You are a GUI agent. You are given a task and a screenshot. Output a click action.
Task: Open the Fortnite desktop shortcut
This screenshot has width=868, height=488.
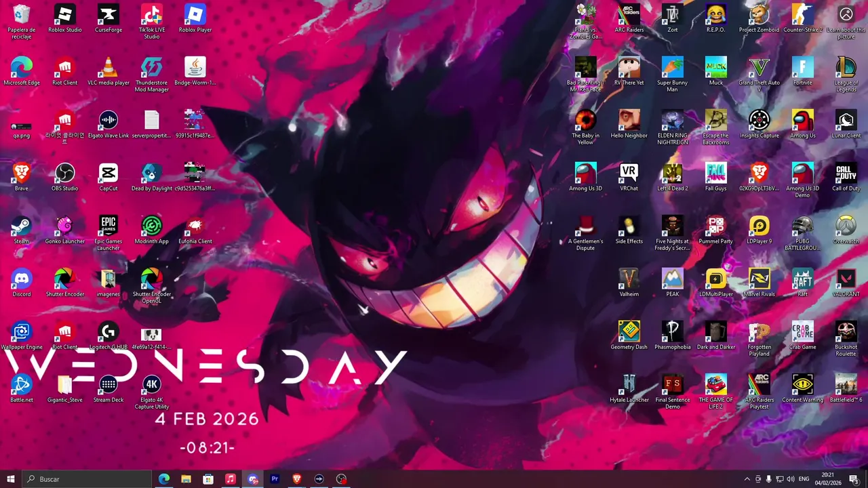[803, 72]
